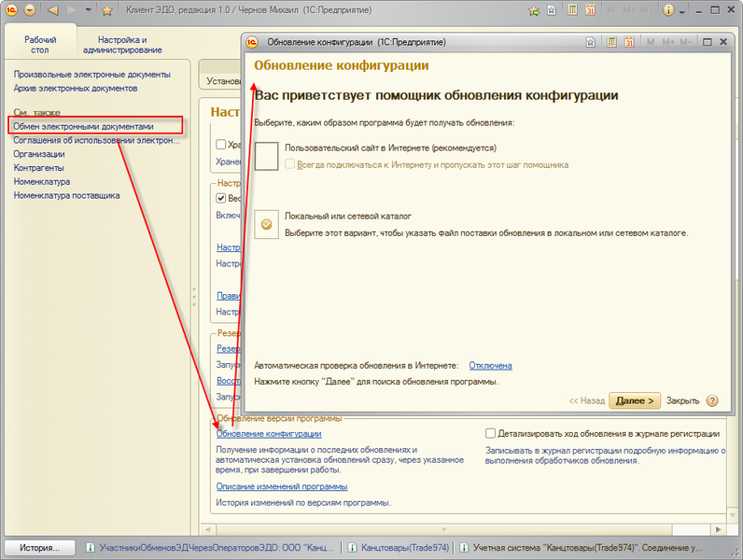Click vertical scrollbar down arrow
The height and width of the screenshot is (560, 743).
point(732,515)
